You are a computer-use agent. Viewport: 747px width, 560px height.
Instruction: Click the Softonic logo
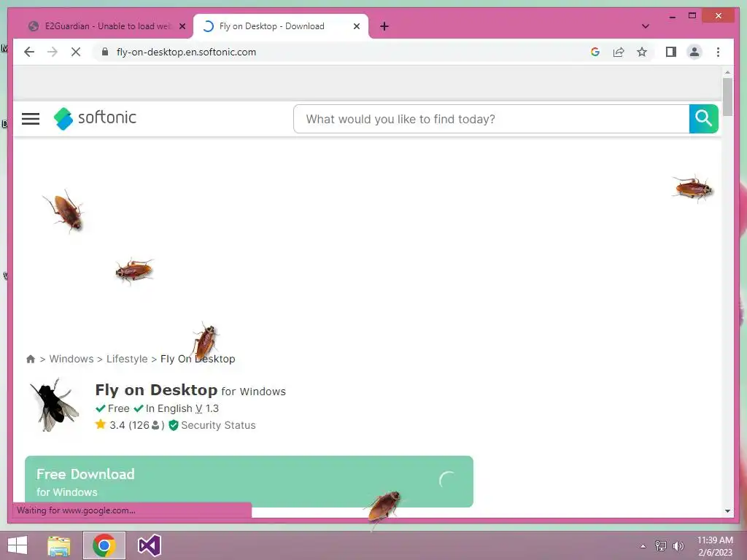(x=95, y=118)
